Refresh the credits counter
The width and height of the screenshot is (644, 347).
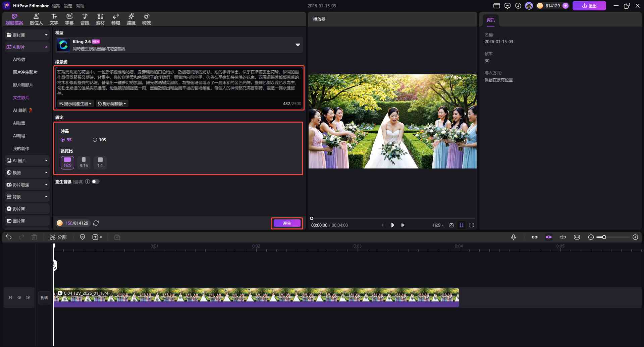pyautogui.click(x=96, y=223)
